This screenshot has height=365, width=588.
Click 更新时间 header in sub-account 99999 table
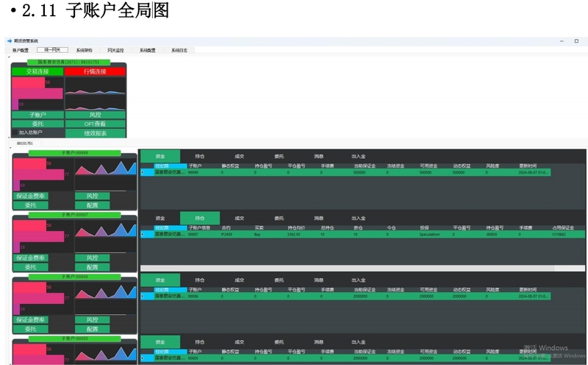pyautogui.click(x=528, y=166)
